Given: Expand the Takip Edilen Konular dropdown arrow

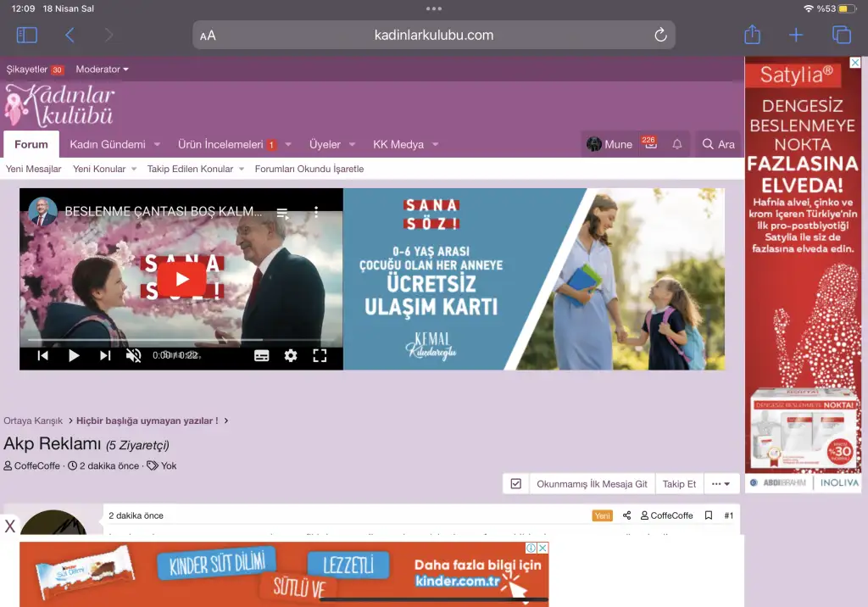Looking at the screenshot, I should click(242, 169).
